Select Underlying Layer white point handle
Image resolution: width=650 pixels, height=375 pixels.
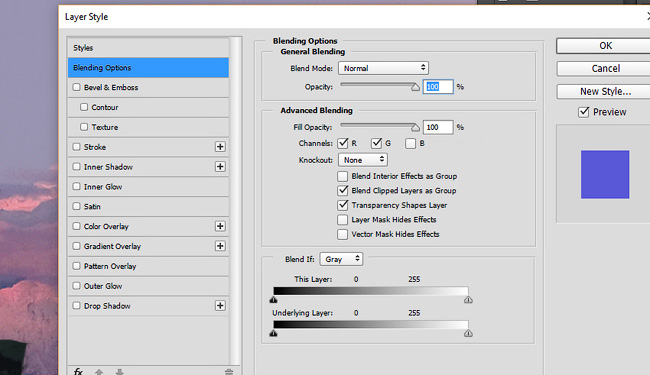468,333
